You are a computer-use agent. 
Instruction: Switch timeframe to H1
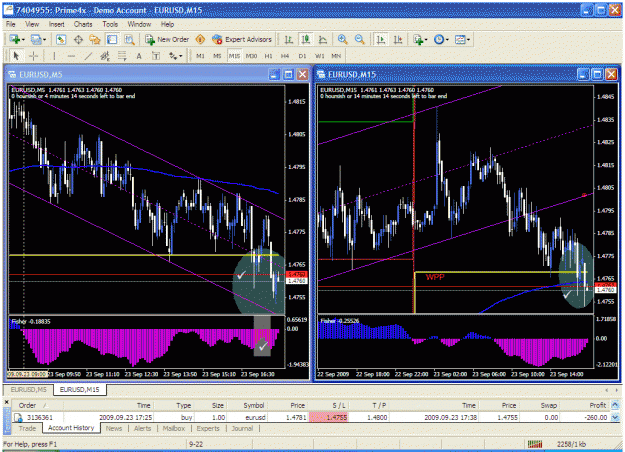[x=268, y=56]
